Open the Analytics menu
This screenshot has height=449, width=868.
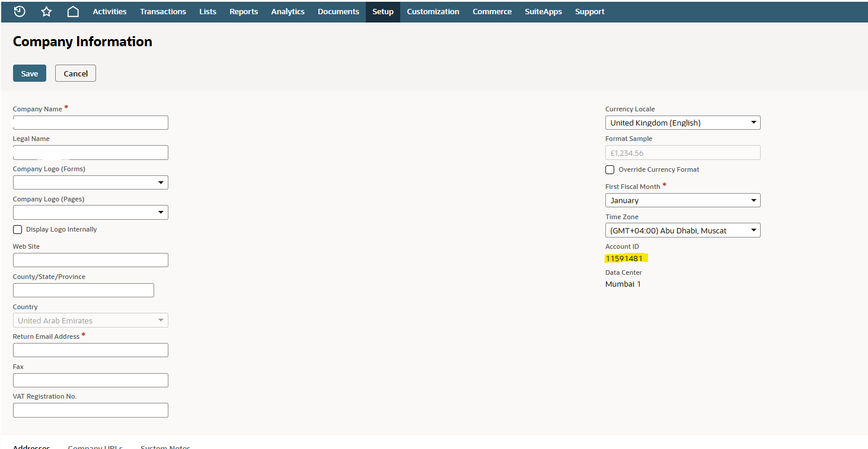click(288, 11)
